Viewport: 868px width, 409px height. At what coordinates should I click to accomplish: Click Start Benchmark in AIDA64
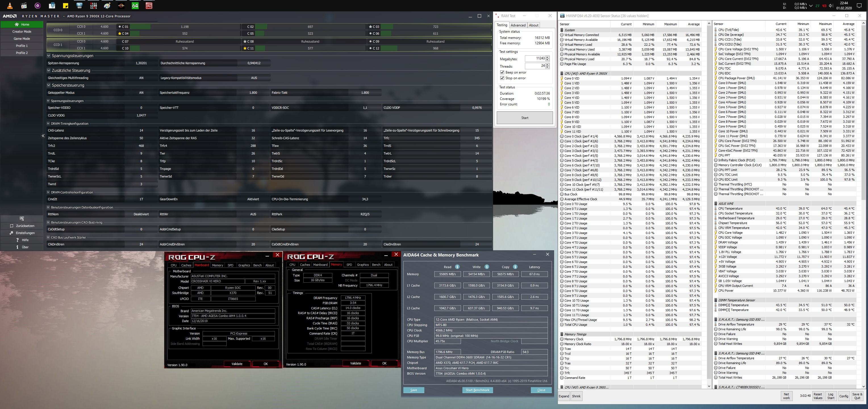[x=477, y=390]
